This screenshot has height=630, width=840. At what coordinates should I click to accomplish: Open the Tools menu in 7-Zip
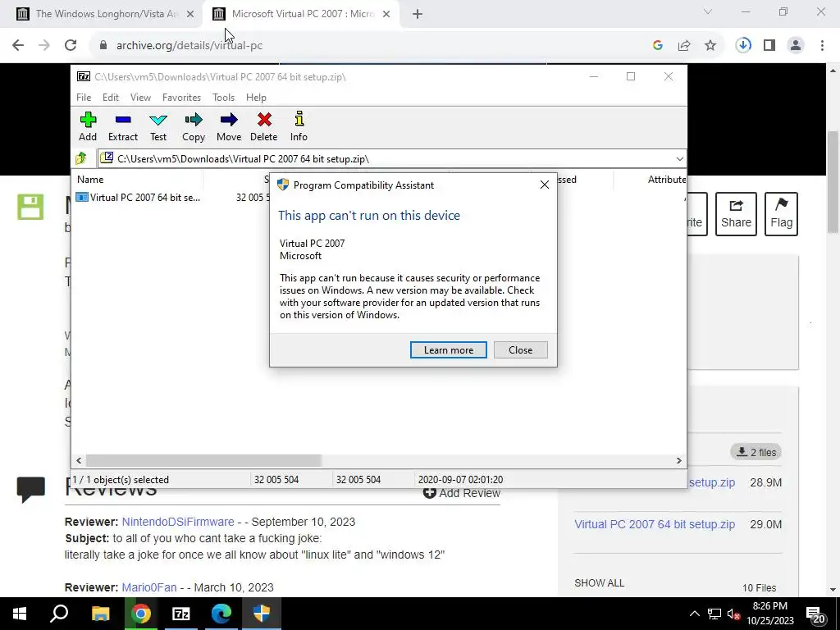[223, 98]
